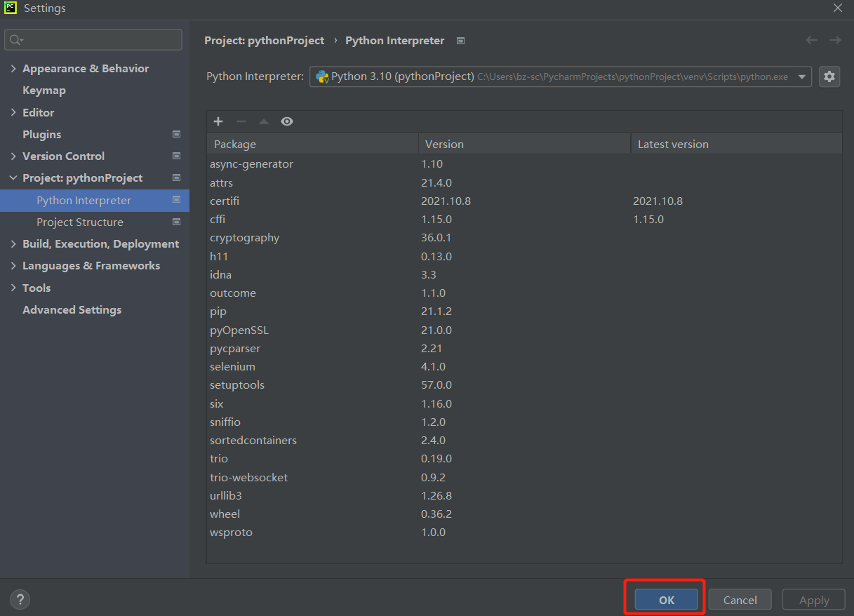
Task: Sort by Latest version column header
Action: (x=737, y=144)
